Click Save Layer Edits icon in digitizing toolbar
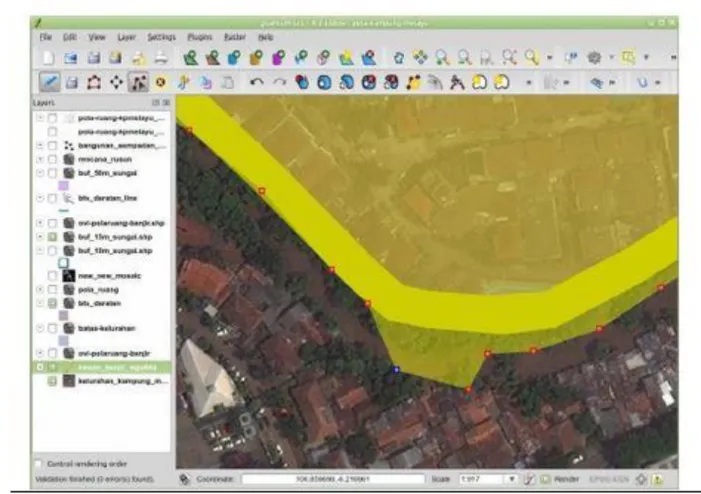The height and width of the screenshot is (494, 701). tap(72, 83)
